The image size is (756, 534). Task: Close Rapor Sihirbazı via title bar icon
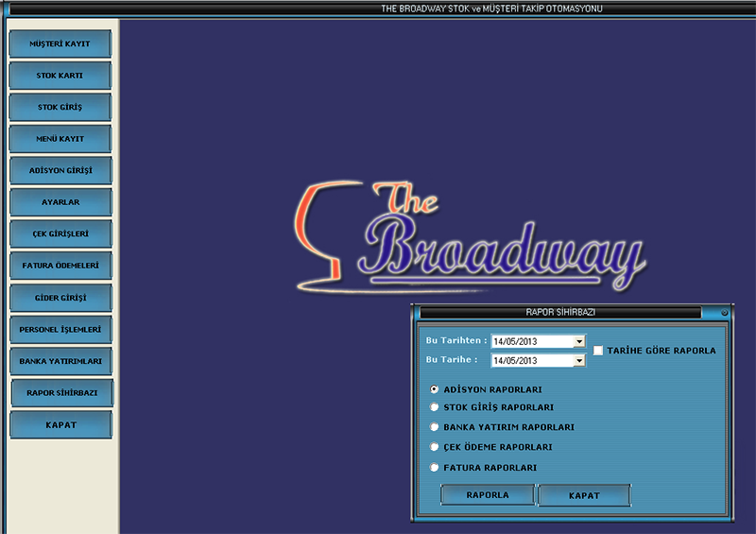coord(724,313)
